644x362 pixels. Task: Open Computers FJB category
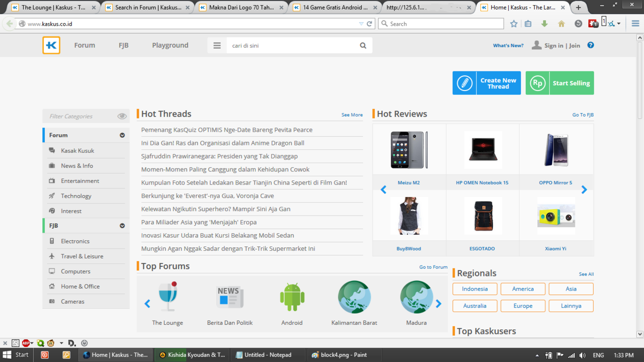[75, 271]
